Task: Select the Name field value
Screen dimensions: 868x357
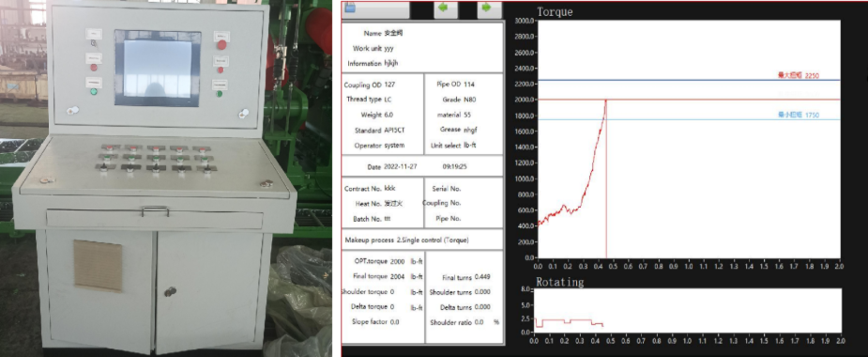Action: coord(393,33)
